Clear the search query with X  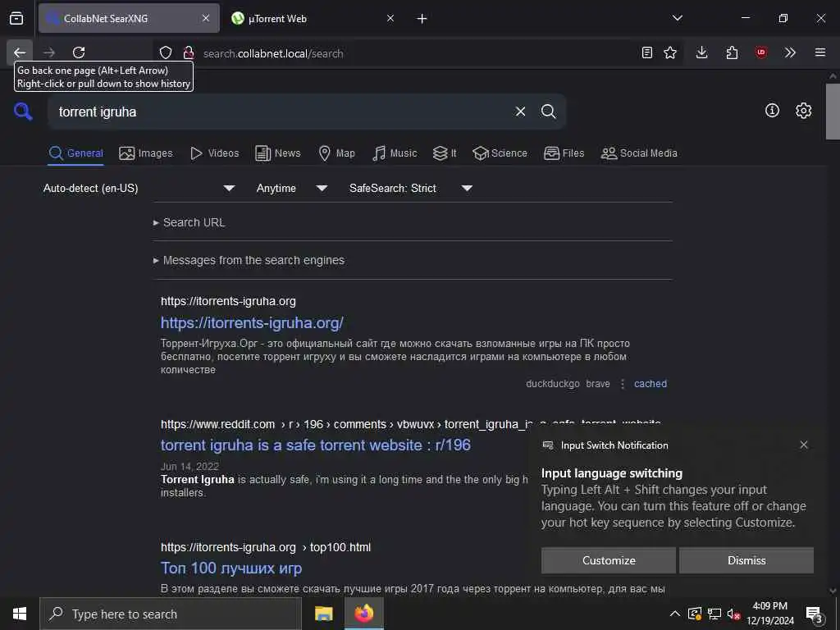520,112
